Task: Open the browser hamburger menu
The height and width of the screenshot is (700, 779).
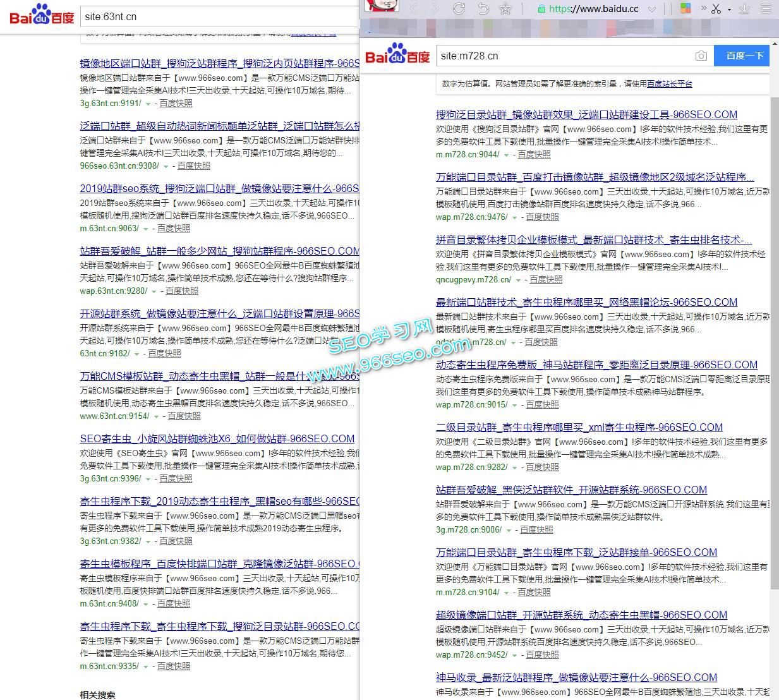Action: [766, 9]
